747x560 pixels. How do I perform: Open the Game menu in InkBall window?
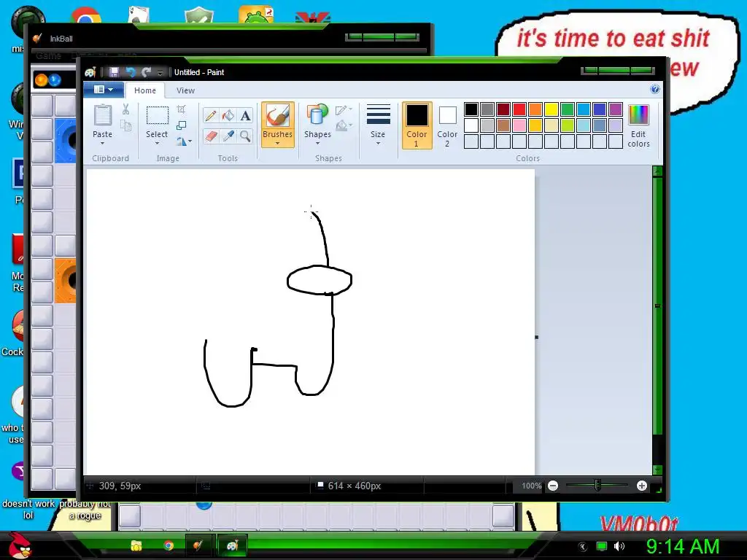(x=48, y=55)
